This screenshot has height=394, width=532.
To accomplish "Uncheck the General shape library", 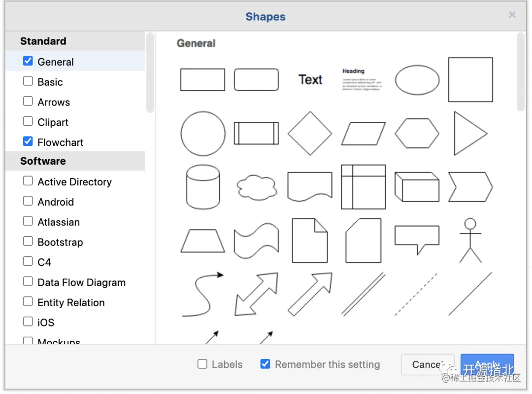I will 28,62.
